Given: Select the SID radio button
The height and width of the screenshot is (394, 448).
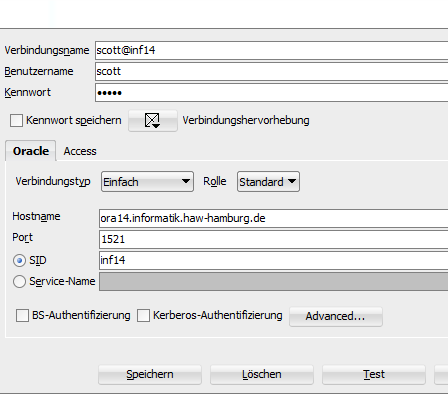Looking at the screenshot, I should point(19,260).
